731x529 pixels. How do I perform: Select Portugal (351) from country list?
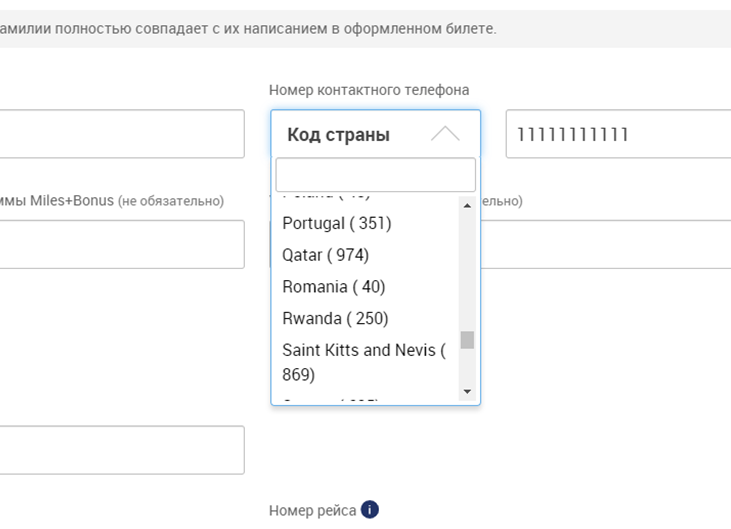(x=337, y=223)
